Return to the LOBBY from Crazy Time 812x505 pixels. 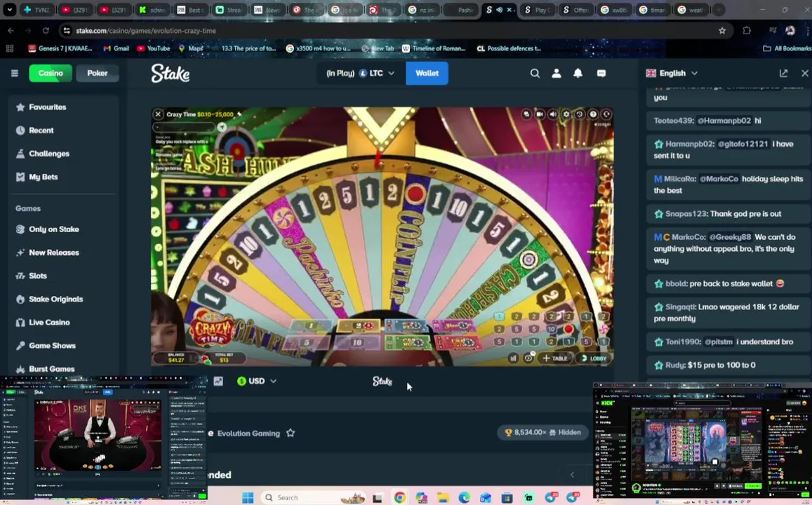[x=594, y=358]
